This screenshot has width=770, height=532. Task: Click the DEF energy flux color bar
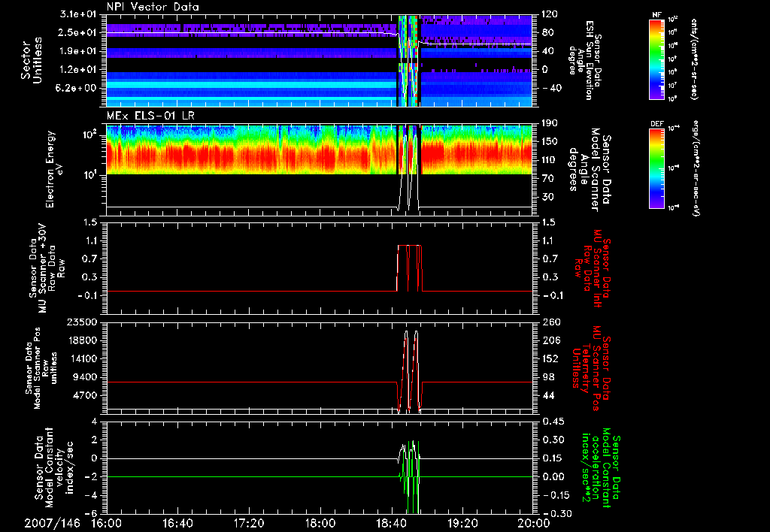[x=656, y=168]
